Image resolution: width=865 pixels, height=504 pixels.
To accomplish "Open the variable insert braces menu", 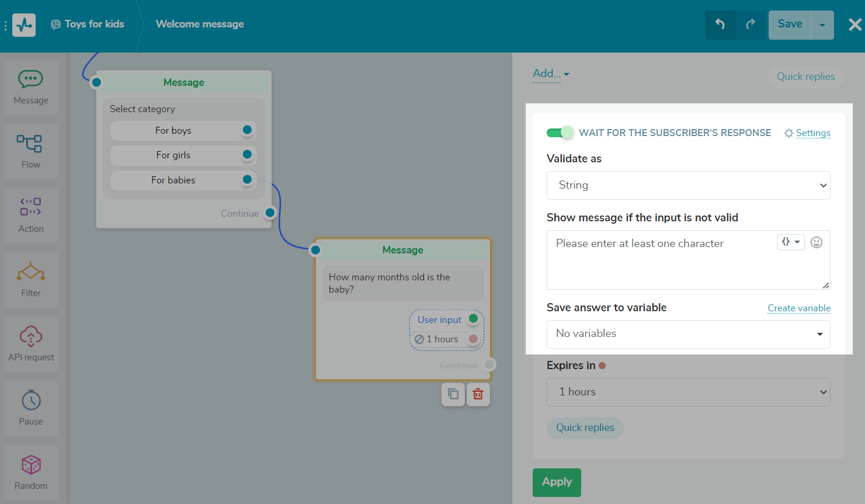I will pos(791,242).
